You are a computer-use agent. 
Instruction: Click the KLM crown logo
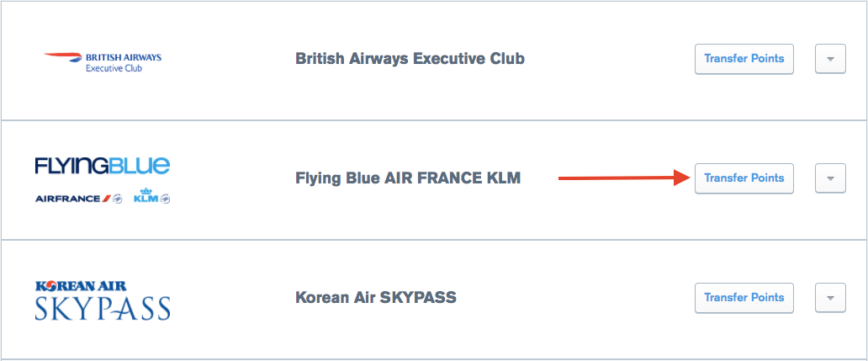146,197
